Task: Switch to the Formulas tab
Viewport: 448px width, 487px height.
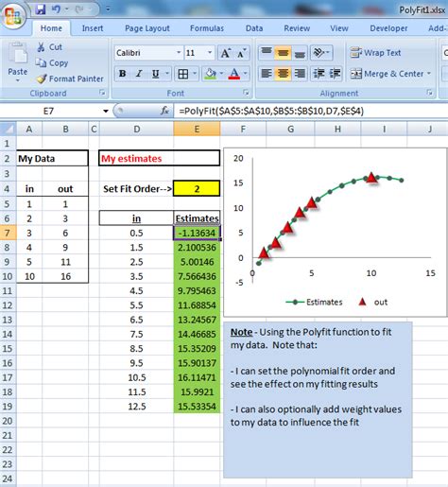Action: (x=207, y=28)
